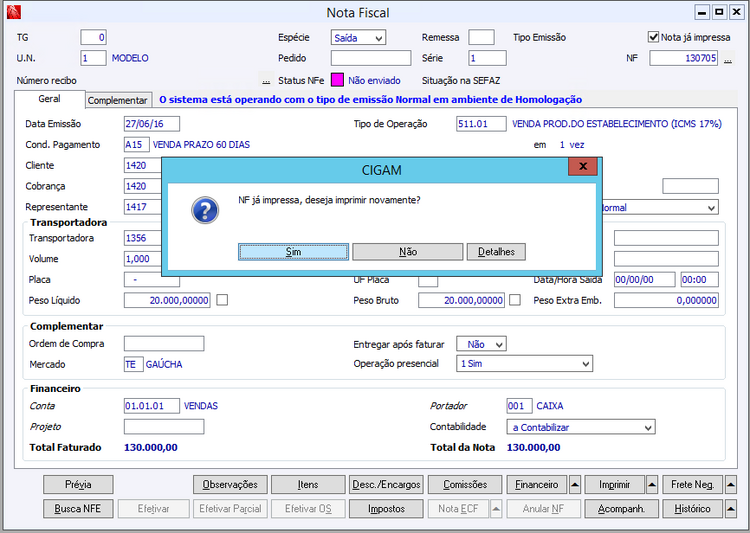Click the Financeiro button
Screen dimensions: 750x533
(537, 485)
